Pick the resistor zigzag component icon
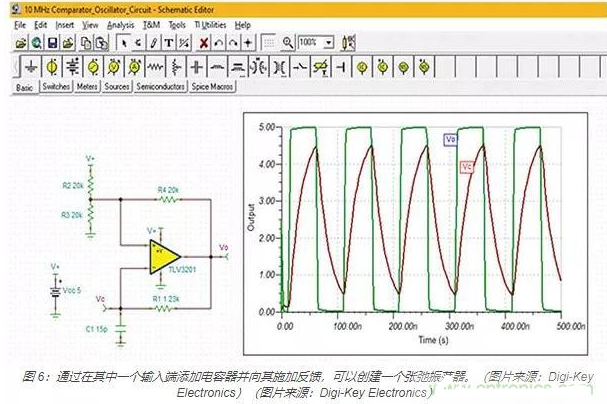This screenshot has width=607, height=404. [155, 67]
